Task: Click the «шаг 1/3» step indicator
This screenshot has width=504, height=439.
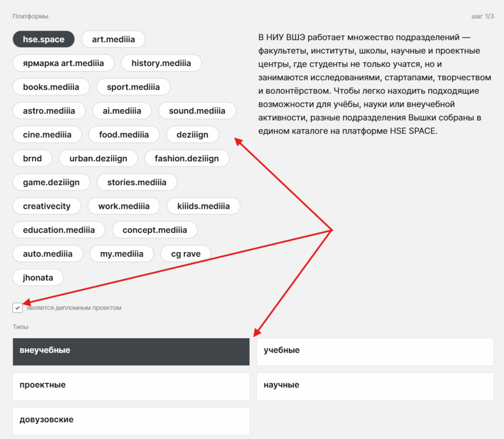Action: [483, 16]
